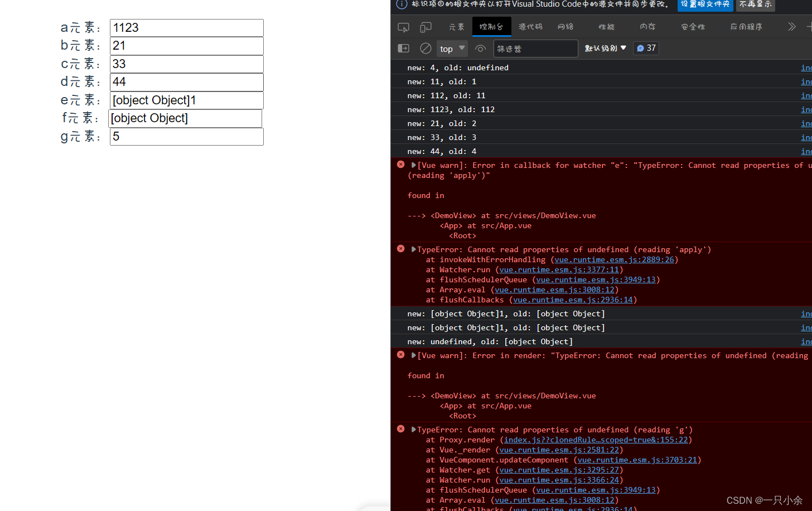Click the g元素 input containing 5
This screenshot has height=511, width=812.
click(186, 137)
